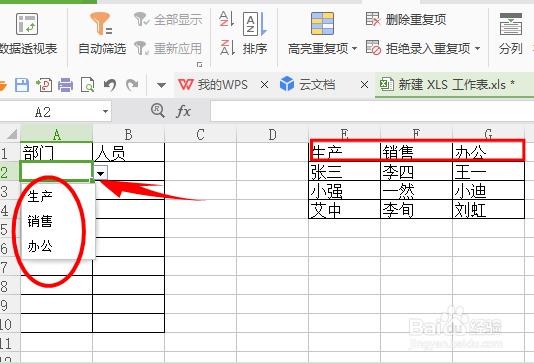Screen dimensions: 534x363
Task: Redo the last action
Action: (132, 85)
